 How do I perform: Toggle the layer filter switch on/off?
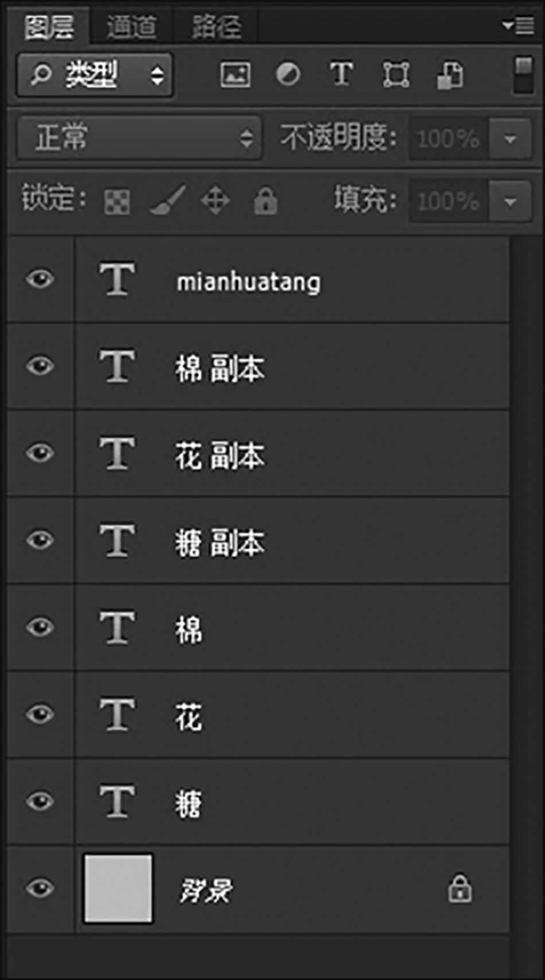point(523,74)
